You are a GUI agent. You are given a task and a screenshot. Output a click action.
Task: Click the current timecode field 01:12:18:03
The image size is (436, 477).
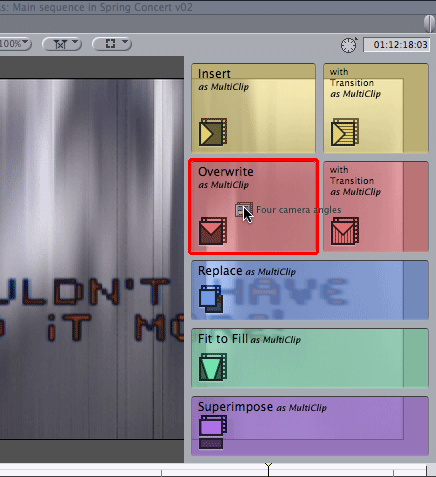coord(397,45)
